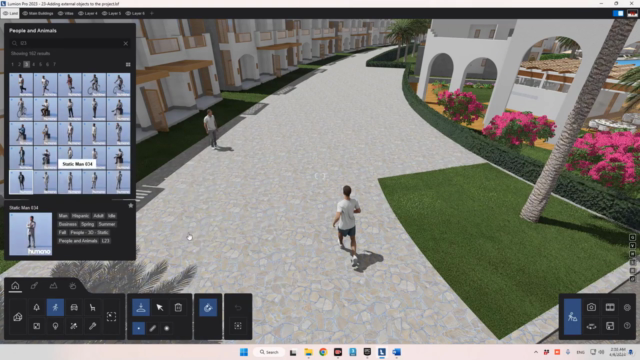Select the Utilities wrench category
640x360 pixels.
pyautogui.click(x=93, y=326)
